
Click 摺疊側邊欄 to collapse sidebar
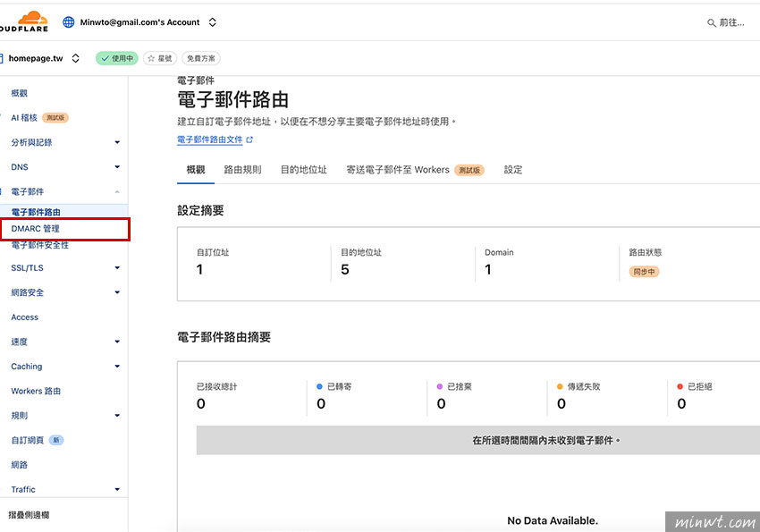click(x=30, y=515)
